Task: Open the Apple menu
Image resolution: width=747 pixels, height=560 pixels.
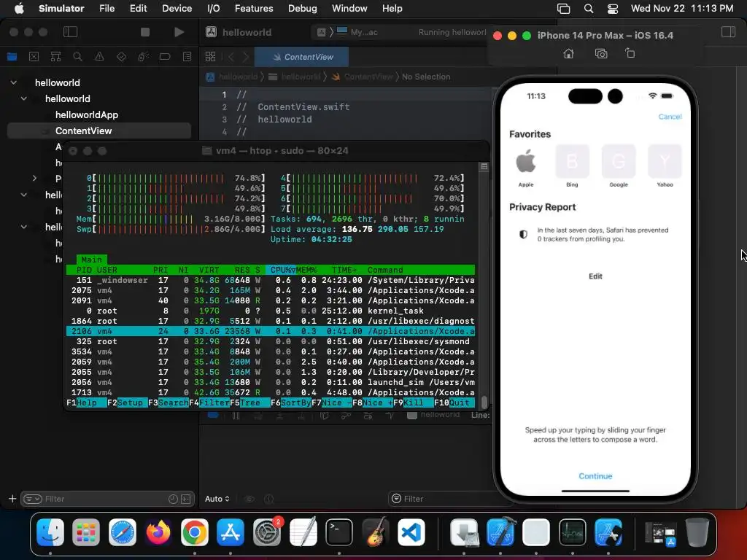Action: [19, 8]
